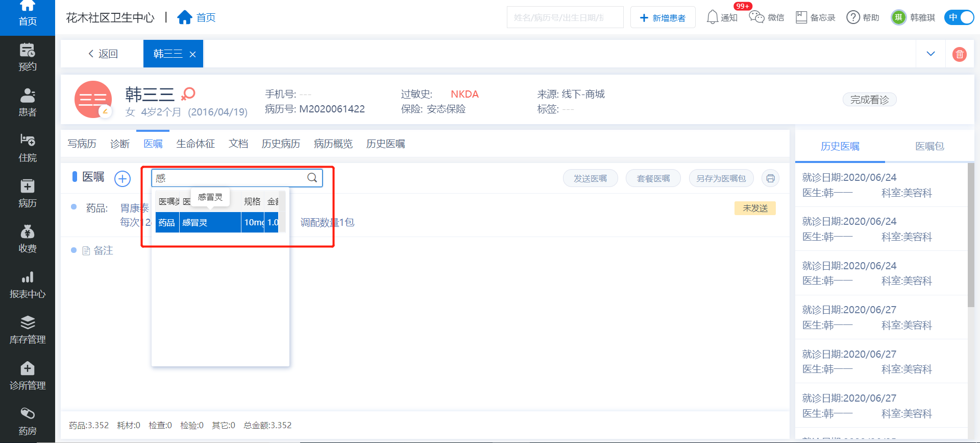Click 发送医嘱 button
The height and width of the screenshot is (443, 980).
pyautogui.click(x=590, y=178)
